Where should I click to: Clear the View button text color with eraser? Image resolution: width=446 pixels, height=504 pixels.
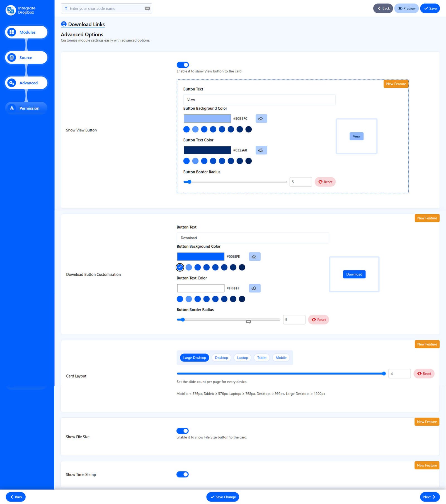coord(261,150)
